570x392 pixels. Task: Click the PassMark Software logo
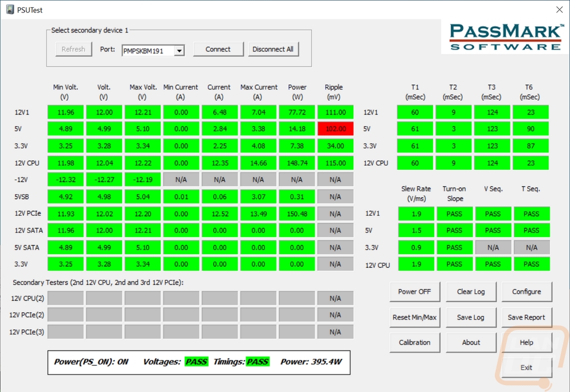point(505,36)
